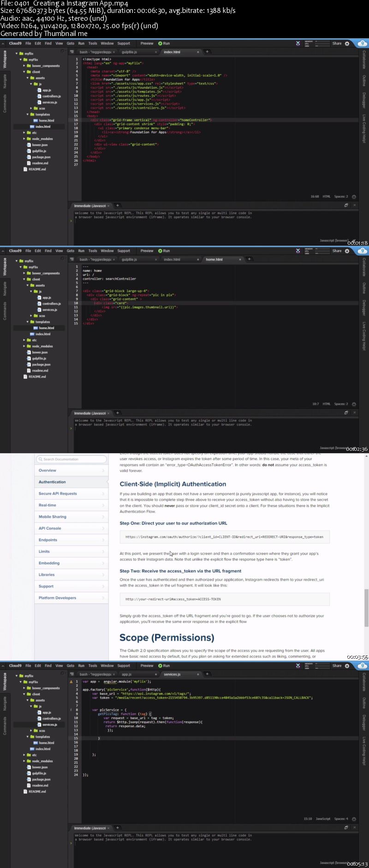Toggle Navigate side panel in 00:01:18 frame

[5, 81]
